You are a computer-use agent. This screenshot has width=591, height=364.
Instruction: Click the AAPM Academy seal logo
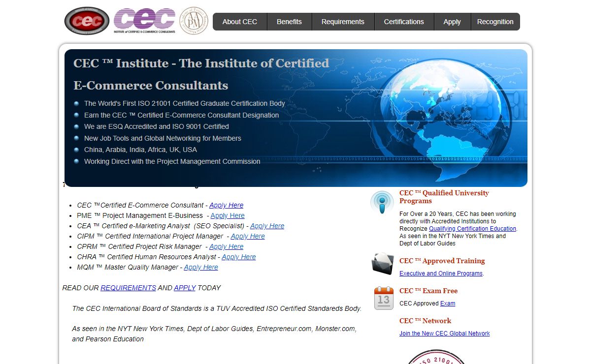[193, 22]
